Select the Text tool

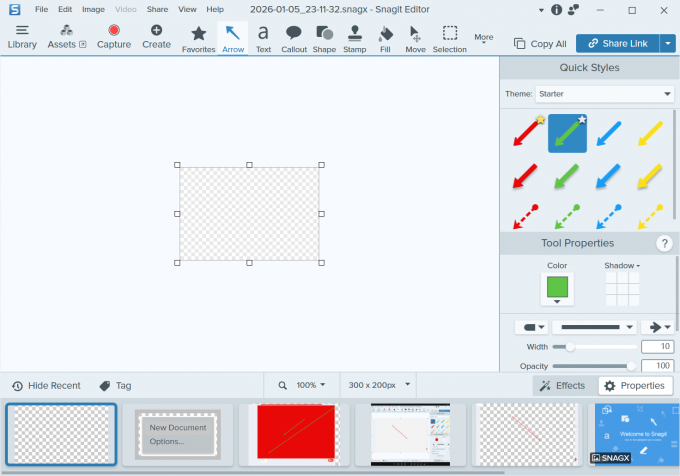point(263,39)
